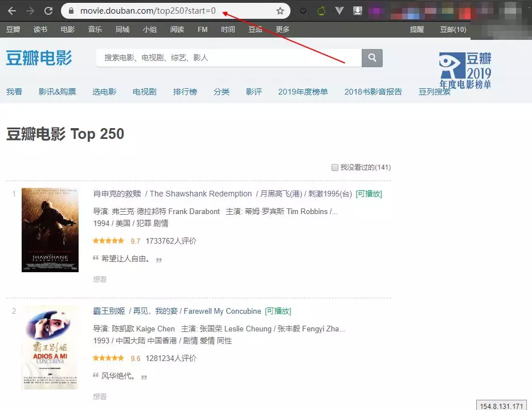Viewport: 532px width, 410px height.
Task: Click the 9.7 score of 肖申克的救赎
Action: point(136,241)
